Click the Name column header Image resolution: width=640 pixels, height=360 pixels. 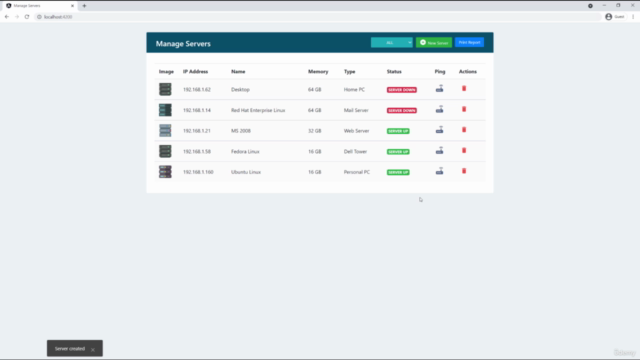(x=238, y=71)
